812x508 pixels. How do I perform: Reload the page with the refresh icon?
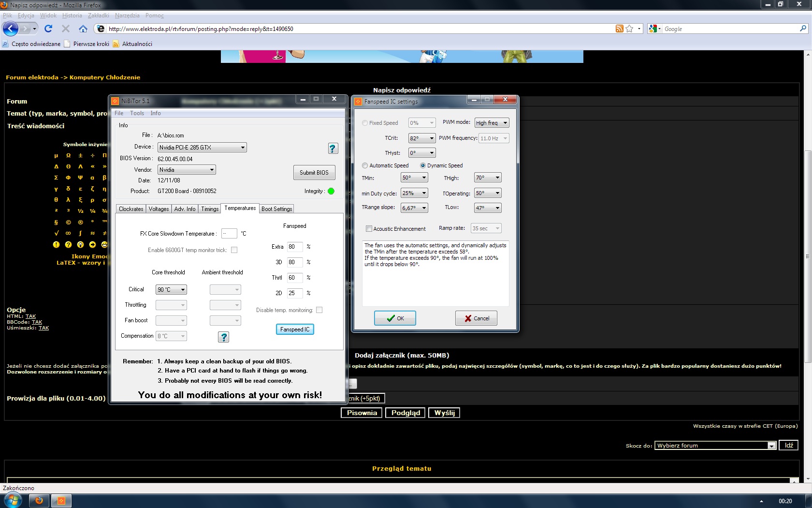point(48,29)
